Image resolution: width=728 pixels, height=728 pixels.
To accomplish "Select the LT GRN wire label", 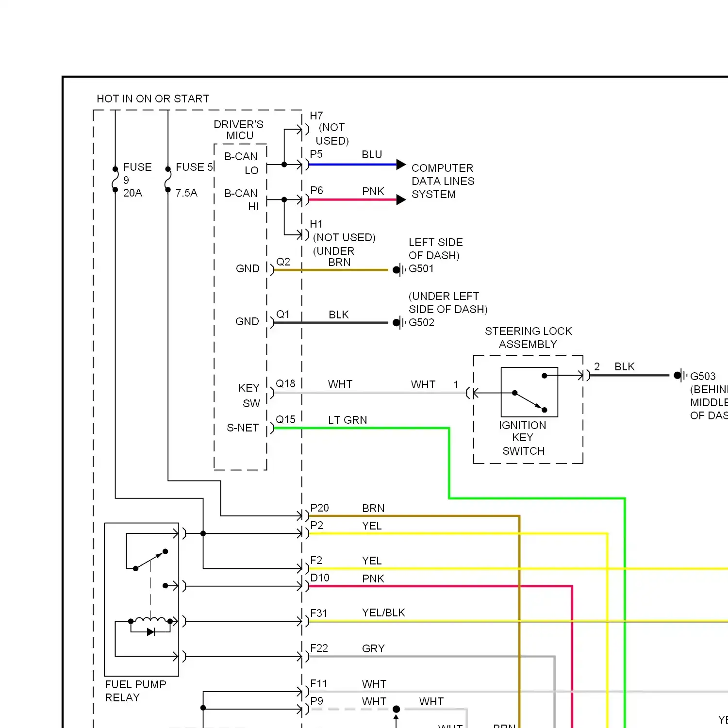I will (347, 420).
